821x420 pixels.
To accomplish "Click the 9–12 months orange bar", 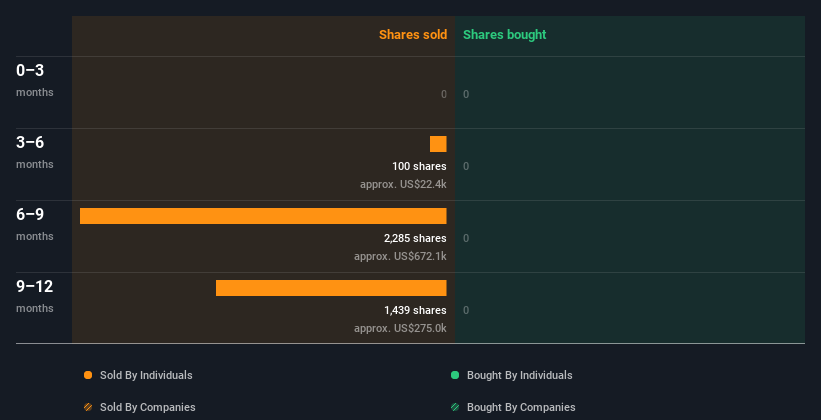I will tap(331, 288).
